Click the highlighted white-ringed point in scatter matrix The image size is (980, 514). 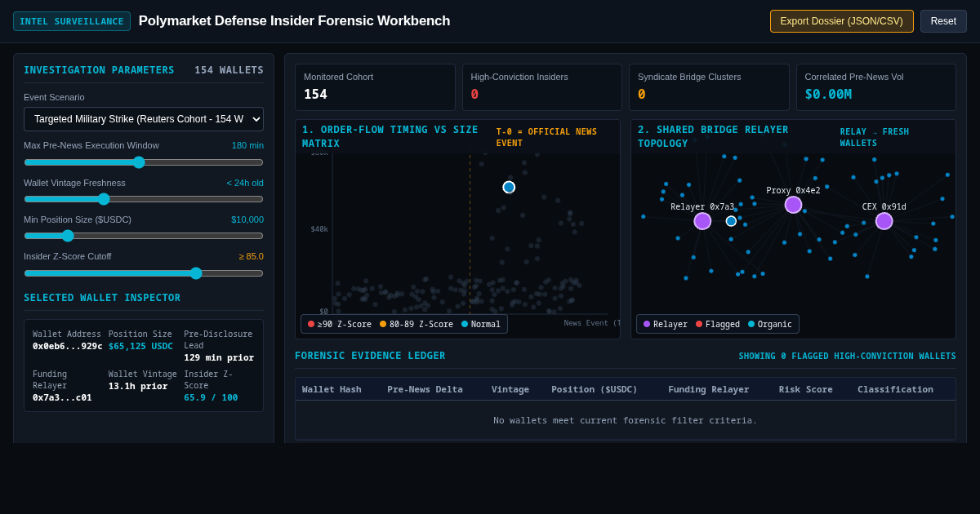[x=509, y=187]
